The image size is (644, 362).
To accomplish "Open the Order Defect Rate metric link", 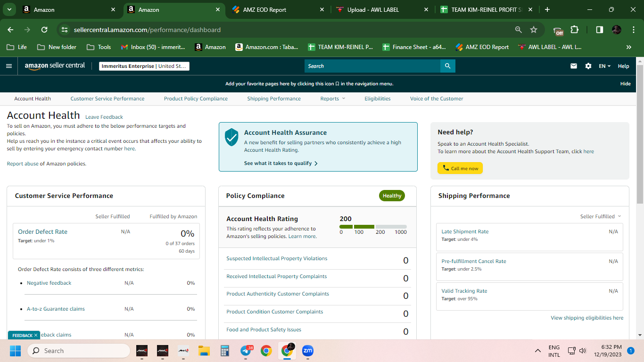I will pos(42,231).
